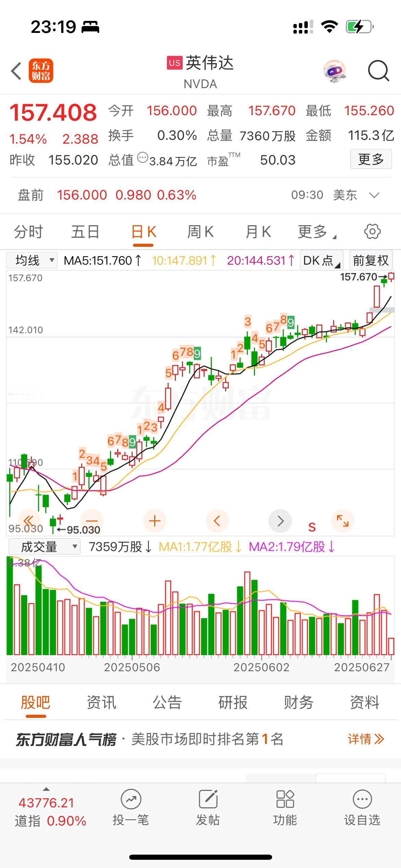Switch to 五日 chart tab
This screenshot has width=401, height=868.
tap(85, 232)
